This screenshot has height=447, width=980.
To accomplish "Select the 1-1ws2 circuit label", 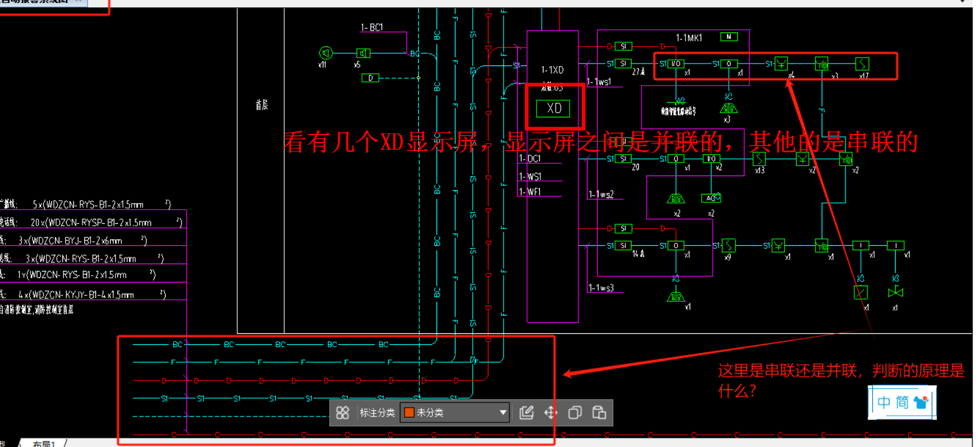I will point(601,194).
